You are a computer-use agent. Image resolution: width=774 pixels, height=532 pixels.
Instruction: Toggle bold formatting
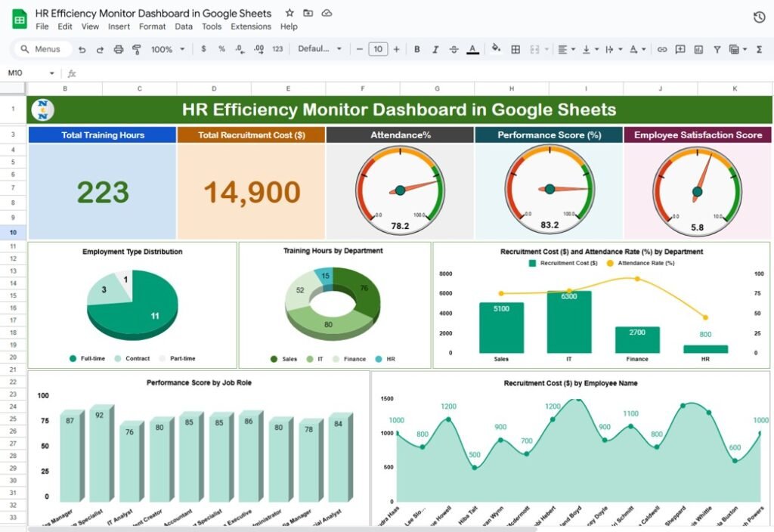(x=417, y=49)
